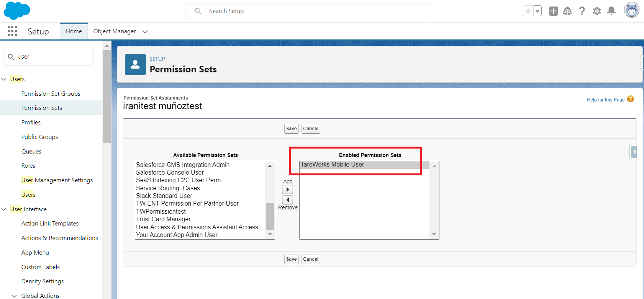The height and width of the screenshot is (299, 644).
Task: Click the bottom Cancel button
Action: 311,259
